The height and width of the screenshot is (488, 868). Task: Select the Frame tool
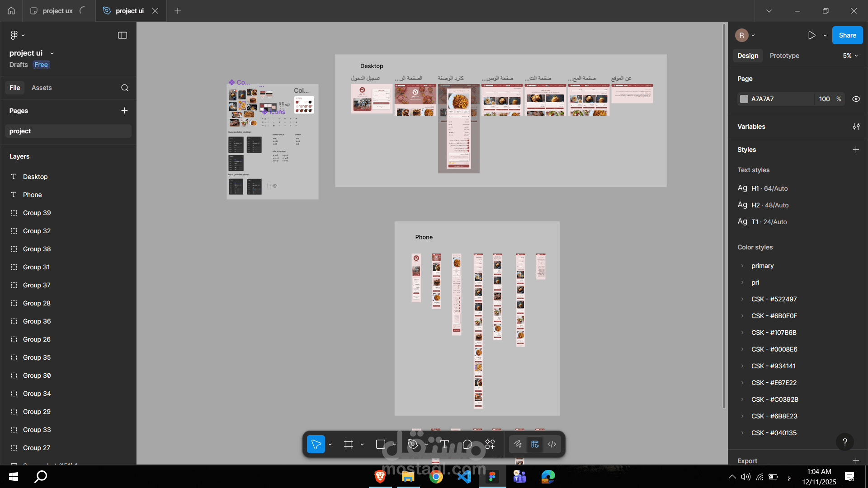tap(348, 444)
